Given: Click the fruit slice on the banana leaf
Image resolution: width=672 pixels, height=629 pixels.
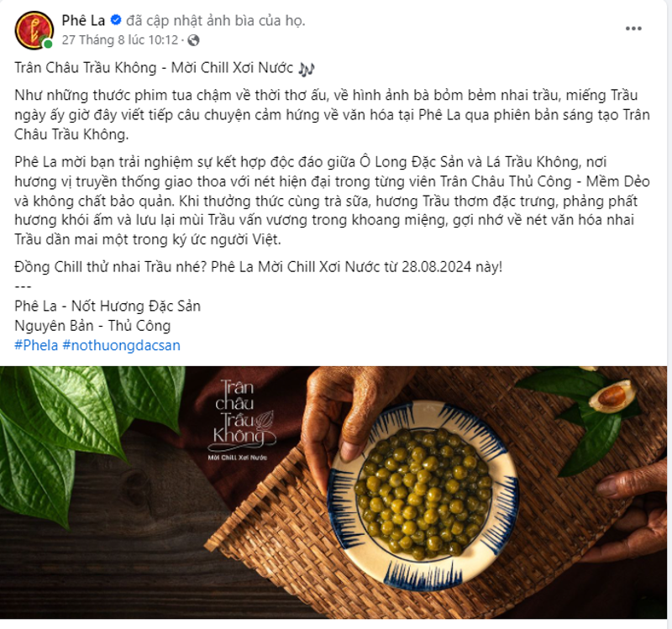Looking at the screenshot, I should [611, 397].
